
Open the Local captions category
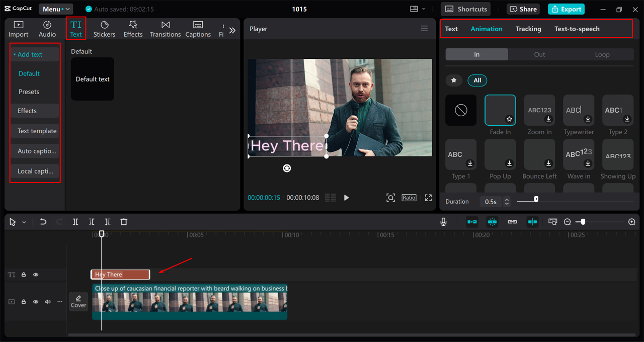[x=34, y=171]
